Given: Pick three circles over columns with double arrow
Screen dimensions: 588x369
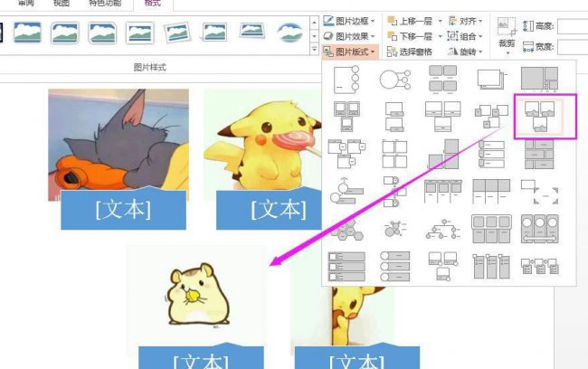Looking at the screenshot, I should 540,229.
